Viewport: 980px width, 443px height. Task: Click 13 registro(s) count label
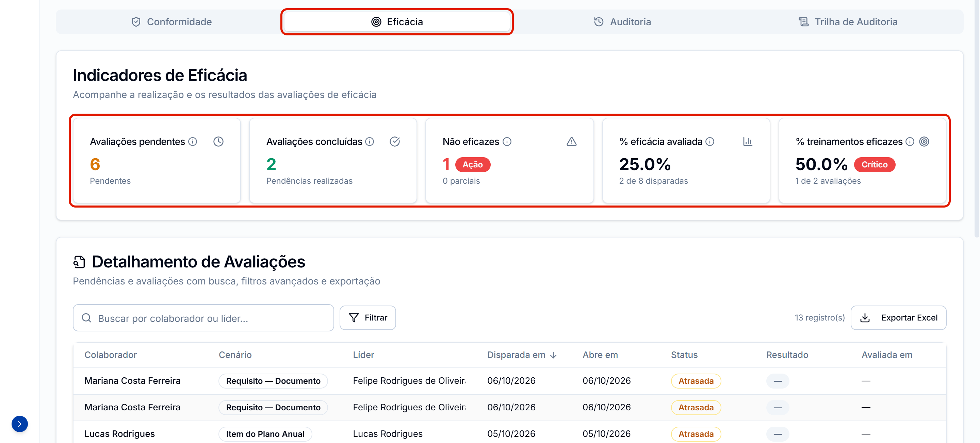click(819, 317)
